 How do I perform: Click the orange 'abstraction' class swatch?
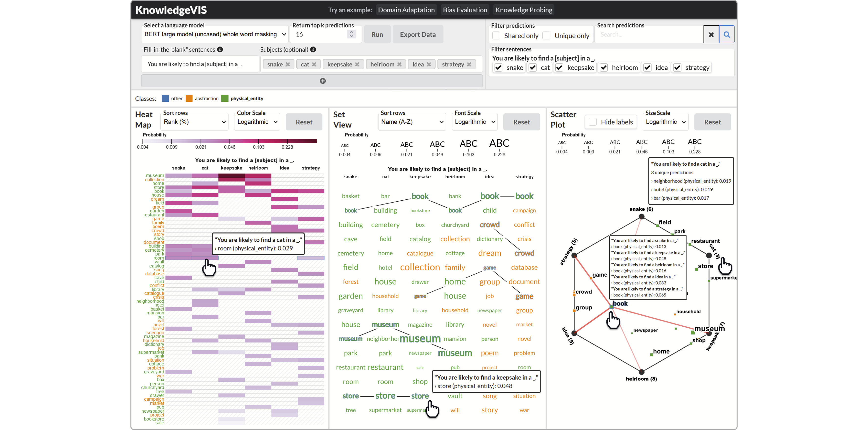[x=189, y=98]
